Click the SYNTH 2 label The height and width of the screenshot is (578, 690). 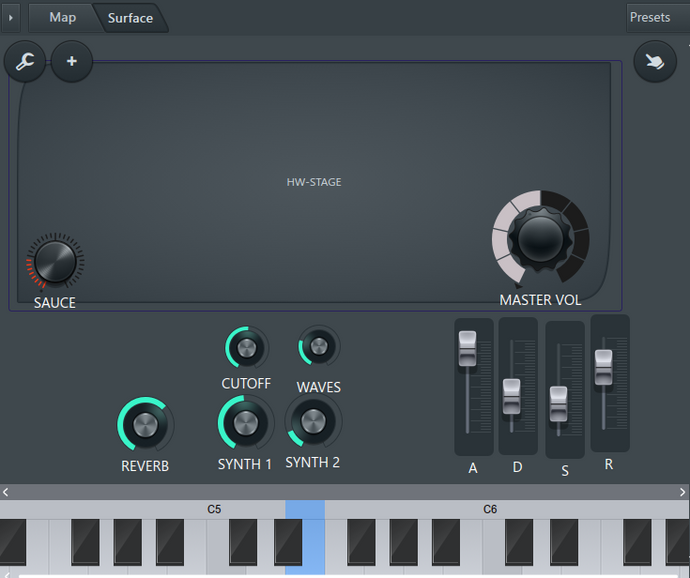tap(312, 462)
